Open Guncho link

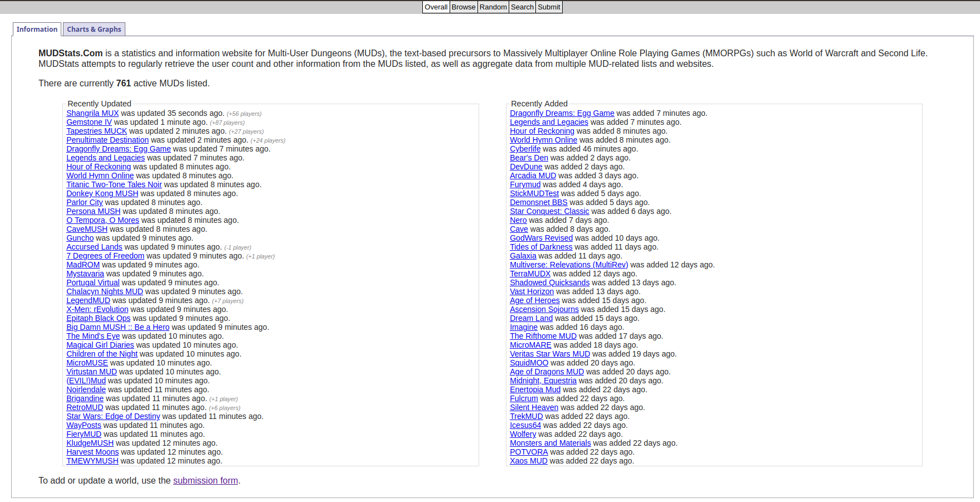coord(80,238)
